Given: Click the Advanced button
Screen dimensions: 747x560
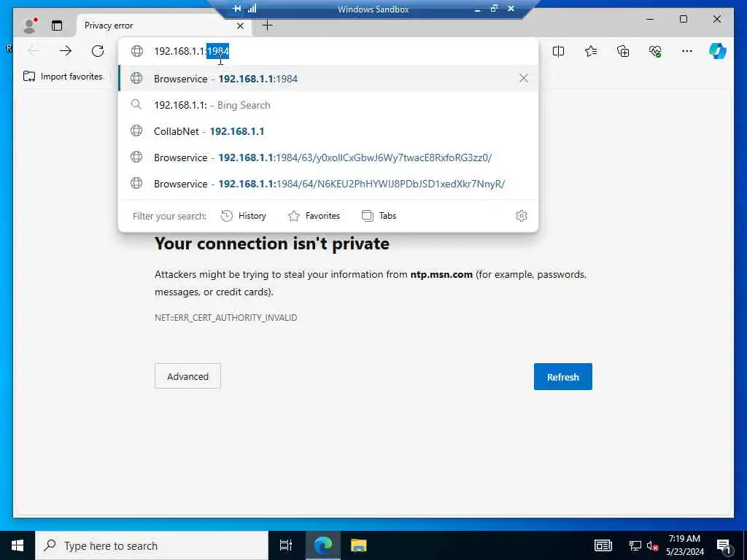Looking at the screenshot, I should point(187,376).
